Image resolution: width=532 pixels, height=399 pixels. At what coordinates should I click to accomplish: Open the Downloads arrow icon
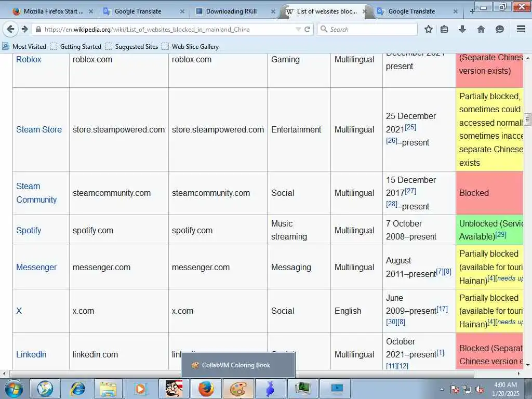[x=462, y=29]
